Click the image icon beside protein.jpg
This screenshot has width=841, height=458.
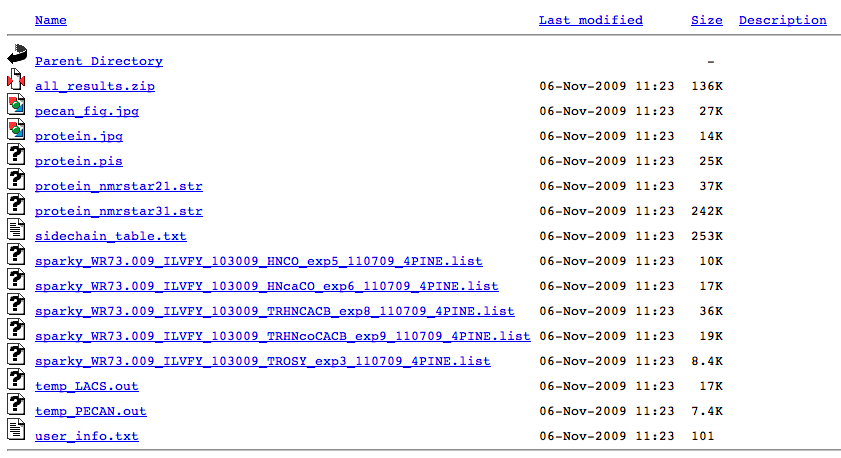click(15, 130)
